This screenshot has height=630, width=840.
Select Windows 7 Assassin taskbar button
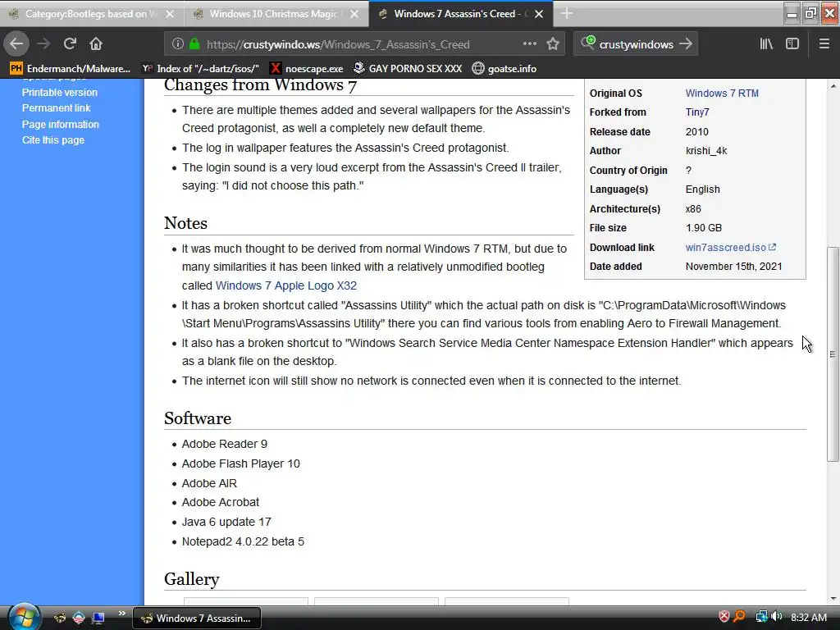[197, 619]
